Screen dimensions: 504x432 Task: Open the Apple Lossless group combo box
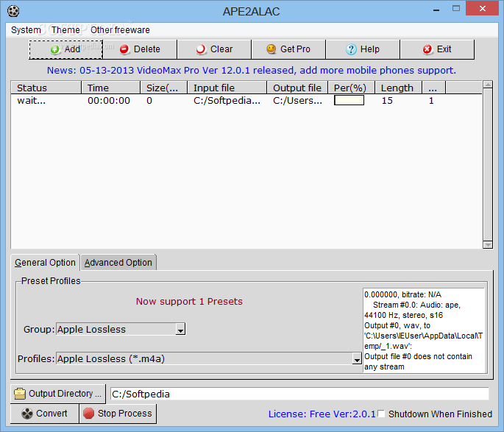pos(121,330)
